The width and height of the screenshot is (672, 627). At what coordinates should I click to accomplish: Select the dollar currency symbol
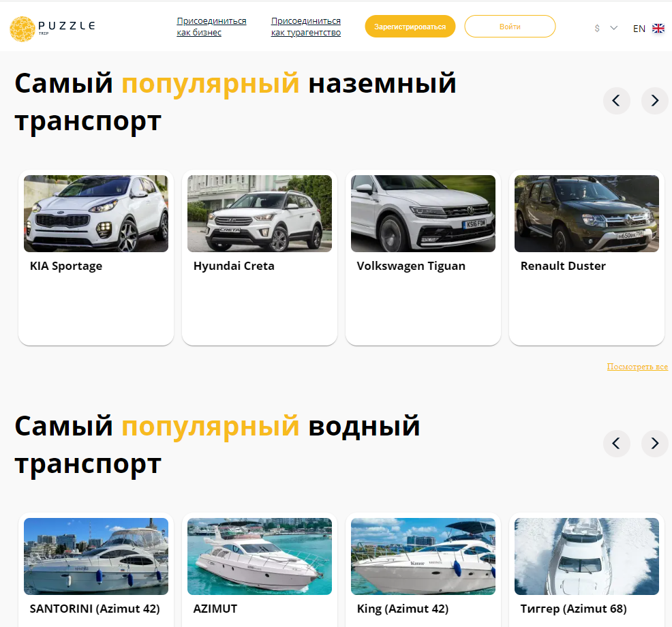coord(597,29)
